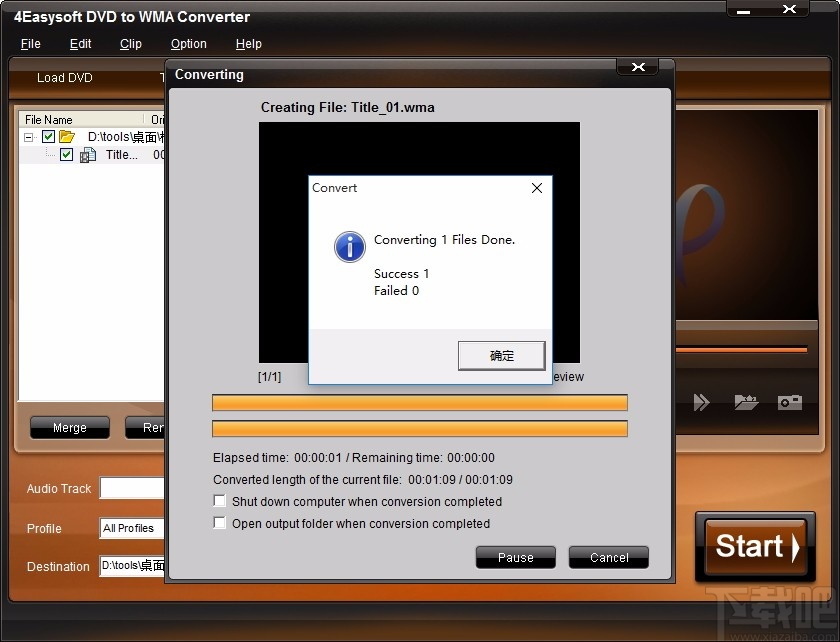Take a snapshot with the camera icon
This screenshot has height=642, width=840.
pos(789,402)
